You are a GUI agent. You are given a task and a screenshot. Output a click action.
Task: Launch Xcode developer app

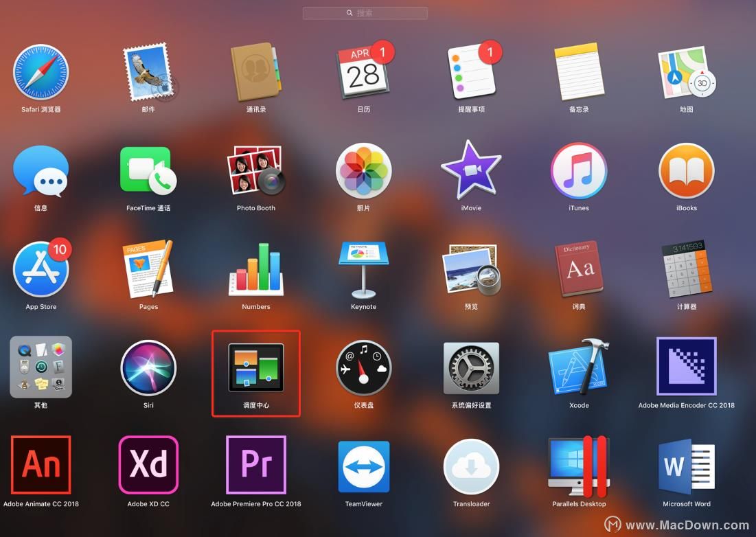point(579,367)
